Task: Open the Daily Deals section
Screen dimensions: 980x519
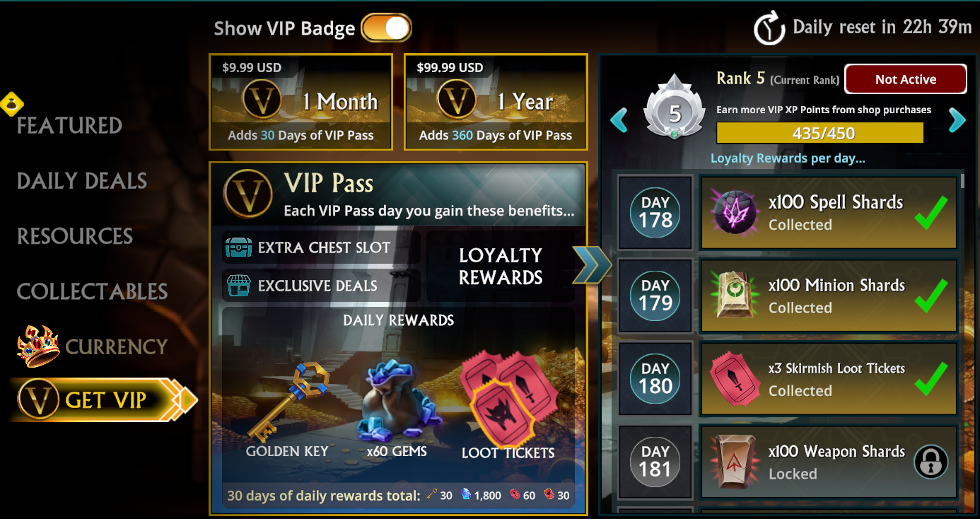Action: click(82, 181)
